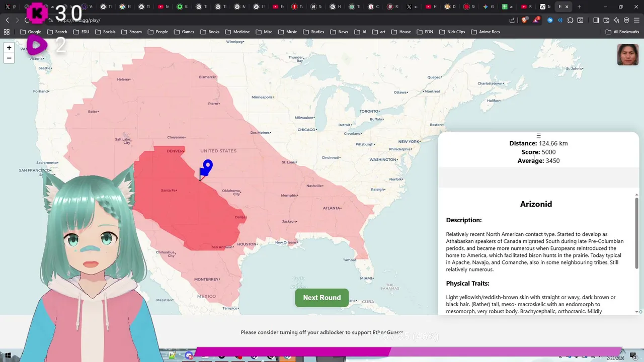Image resolution: width=644 pixels, height=362 pixels.
Task: Open Windows Start menu
Action: point(8,356)
